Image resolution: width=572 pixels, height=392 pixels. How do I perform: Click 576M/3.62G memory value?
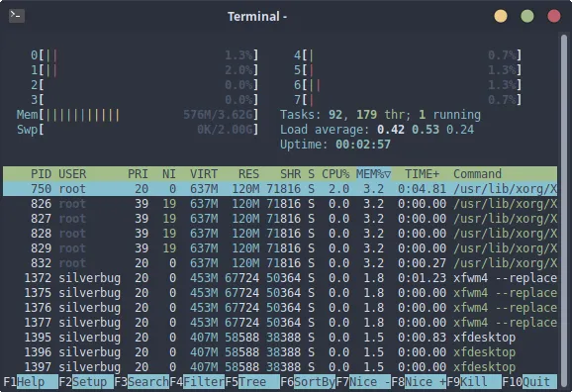point(218,115)
